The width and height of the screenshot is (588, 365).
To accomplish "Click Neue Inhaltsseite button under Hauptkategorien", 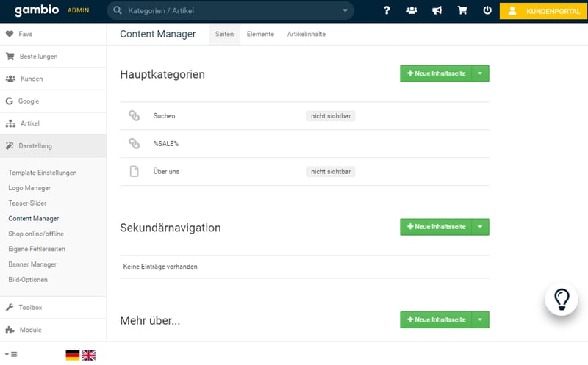I will 436,73.
